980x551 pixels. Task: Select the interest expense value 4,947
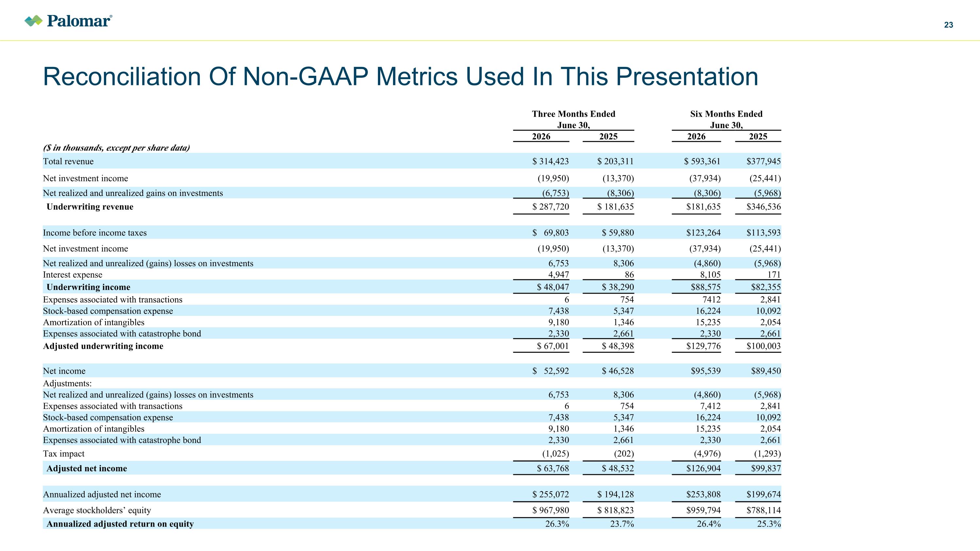(x=559, y=275)
